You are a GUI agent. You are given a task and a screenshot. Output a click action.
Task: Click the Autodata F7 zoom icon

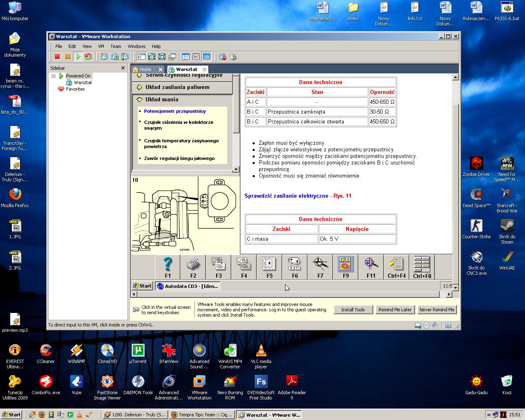320,267
